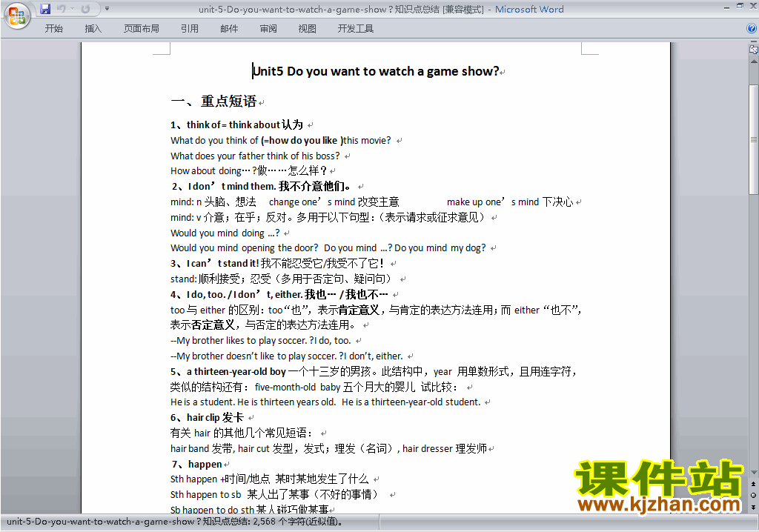Minimize the Word window
Screen dimensions: 759x532
(x=726, y=7)
